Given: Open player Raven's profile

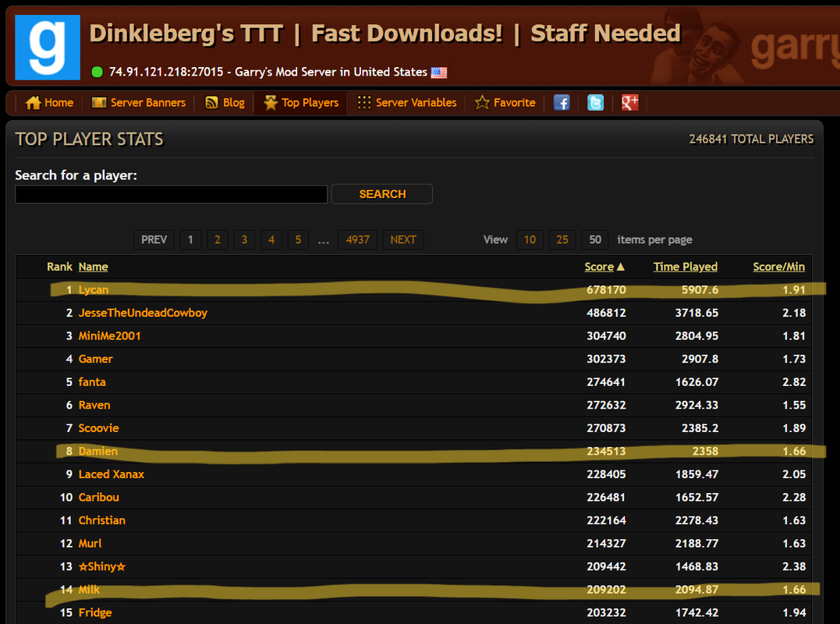Looking at the screenshot, I should click(x=94, y=405).
